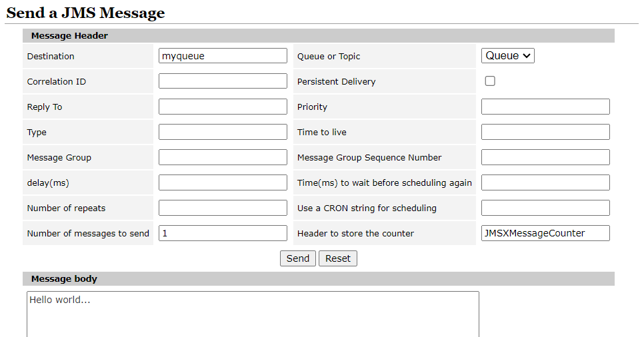Select the Type input field
Image resolution: width=644 pixels, height=337 pixels.
coord(223,132)
